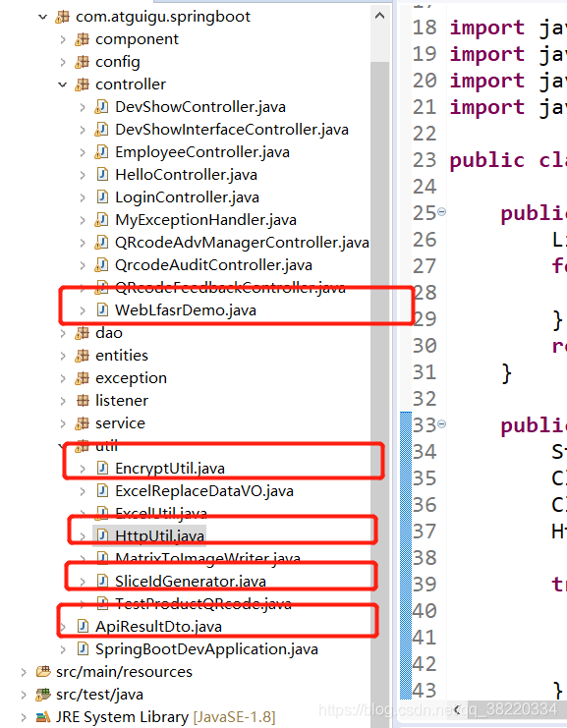Click the EmployeeController.java file icon
This screenshot has width=567, height=728.
tap(101, 152)
